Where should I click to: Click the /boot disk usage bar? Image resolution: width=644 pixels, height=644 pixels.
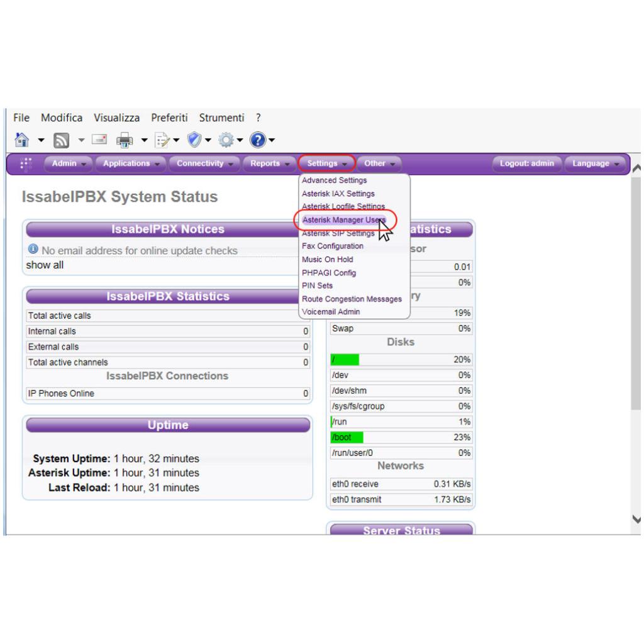click(x=347, y=437)
